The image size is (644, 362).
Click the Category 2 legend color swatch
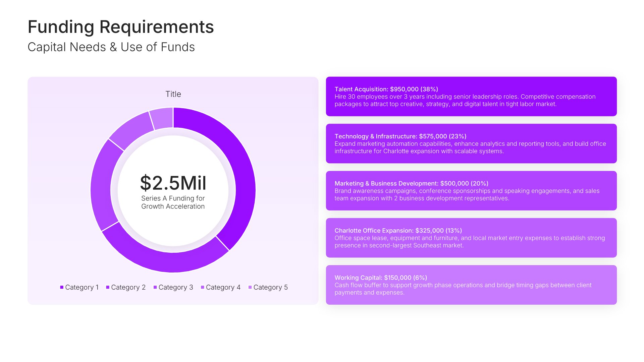click(108, 287)
